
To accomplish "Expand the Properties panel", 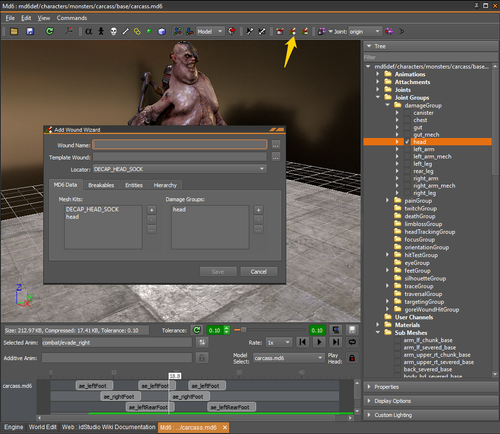I will pyautogui.click(x=431, y=387).
